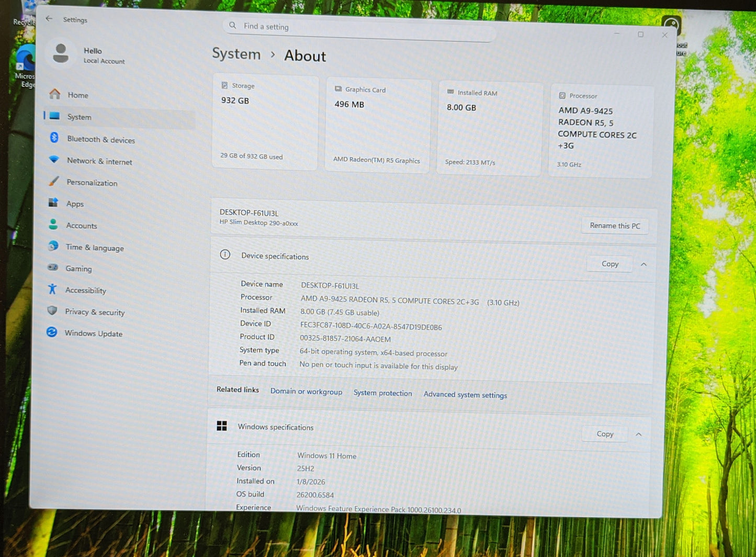Open the user profile avatar icon
Viewport: 756px width, 557px height.
(x=61, y=53)
